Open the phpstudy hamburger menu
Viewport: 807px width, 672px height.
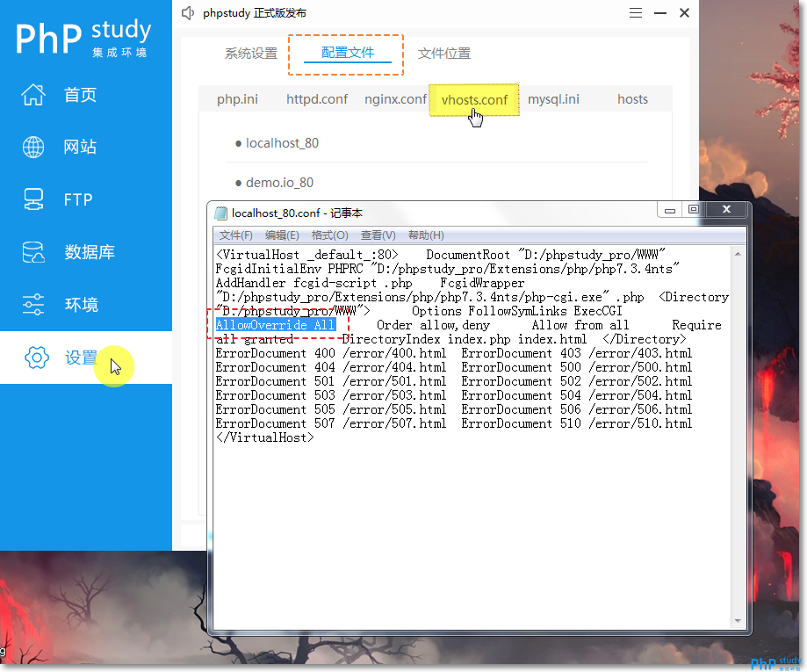(x=636, y=13)
